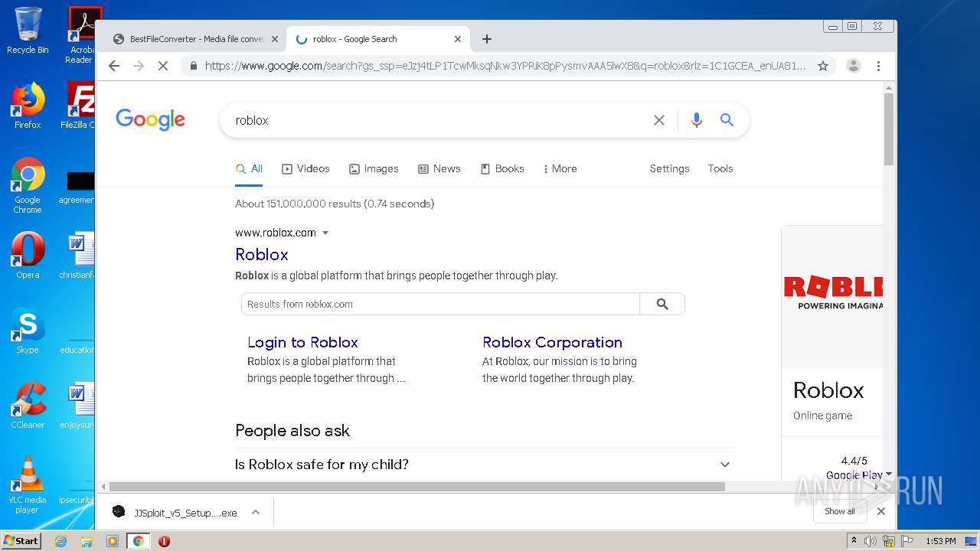
Task: Launch Google Chrome desktop shortcut
Action: coord(28,185)
